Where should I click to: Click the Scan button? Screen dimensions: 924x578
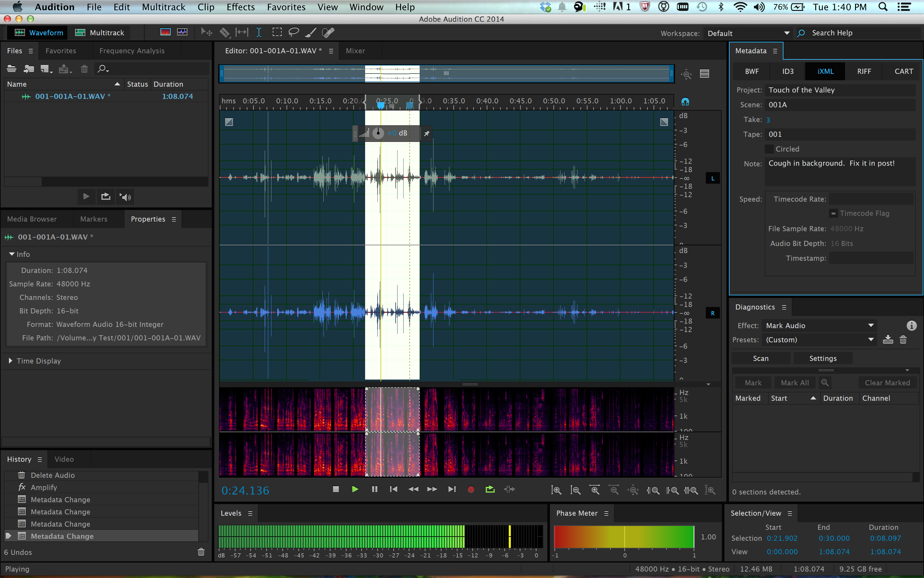[761, 359]
